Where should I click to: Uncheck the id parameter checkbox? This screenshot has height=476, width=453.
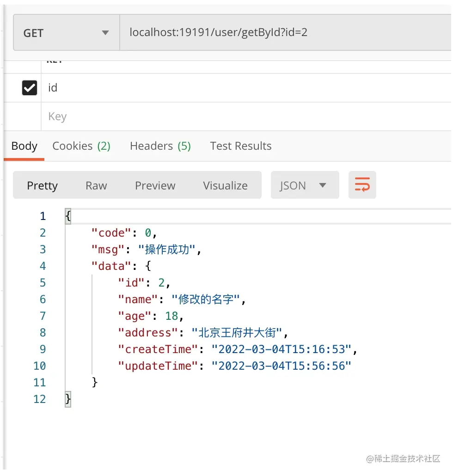tap(29, 88)
